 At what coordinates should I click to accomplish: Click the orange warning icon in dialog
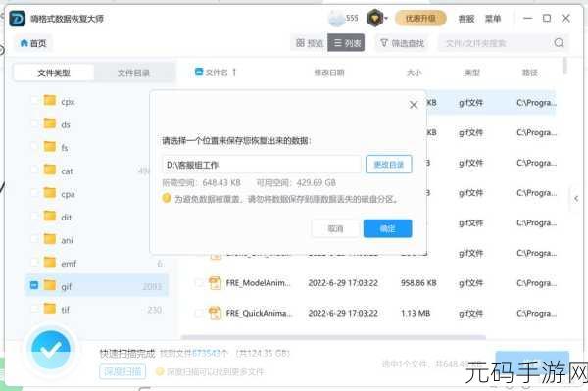click(x=167, y=198)
